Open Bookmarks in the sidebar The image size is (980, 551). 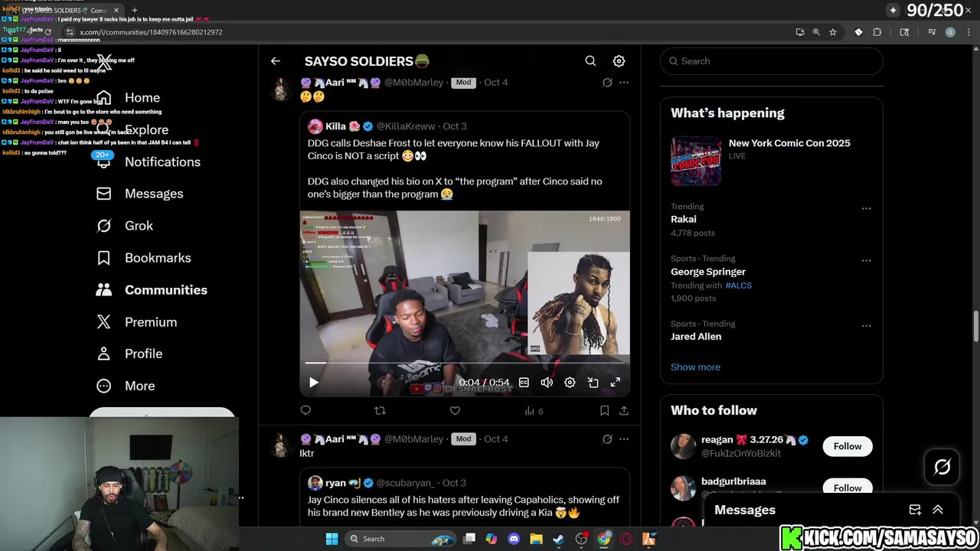tap(143, 258)
